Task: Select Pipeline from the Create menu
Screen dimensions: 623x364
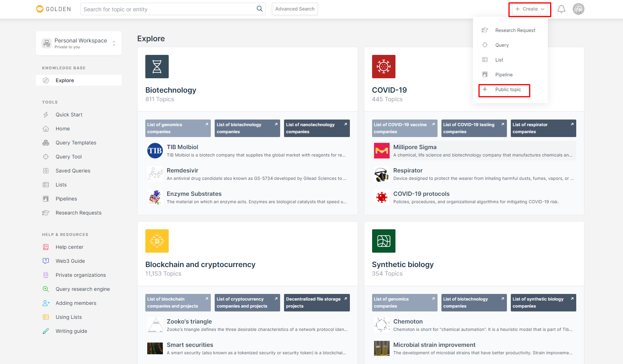Action: pos(504,75)
